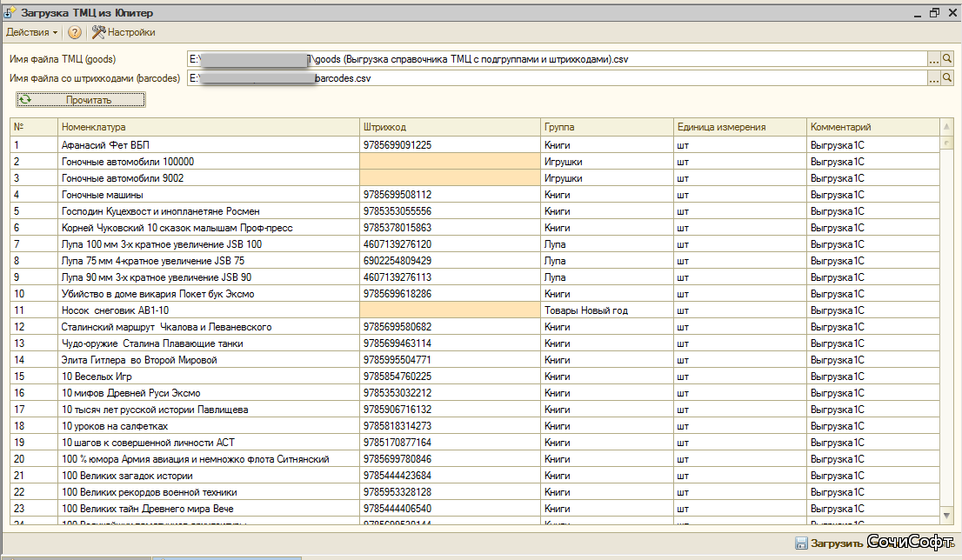Click empty barcode cell of Гоночные автомобили 100000

point(450,162)
